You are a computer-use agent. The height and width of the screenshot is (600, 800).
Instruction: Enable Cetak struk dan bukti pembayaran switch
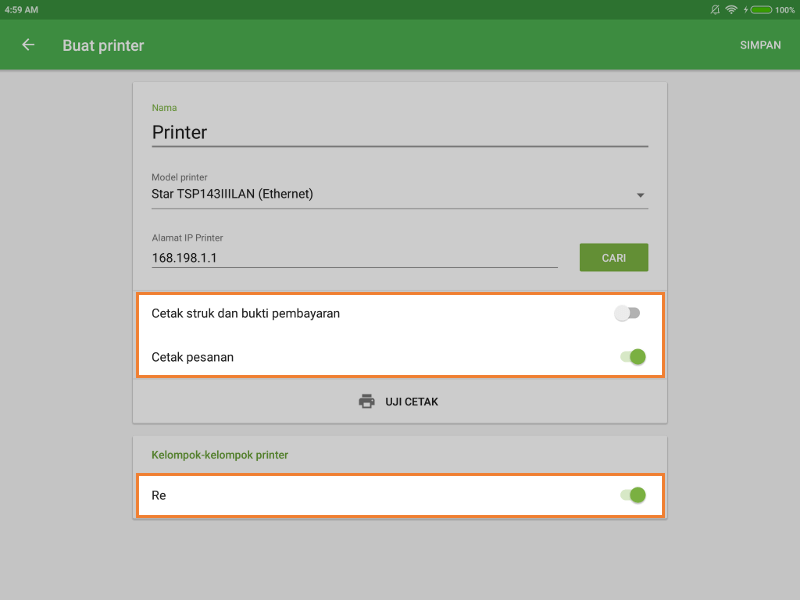click(628, 313)
